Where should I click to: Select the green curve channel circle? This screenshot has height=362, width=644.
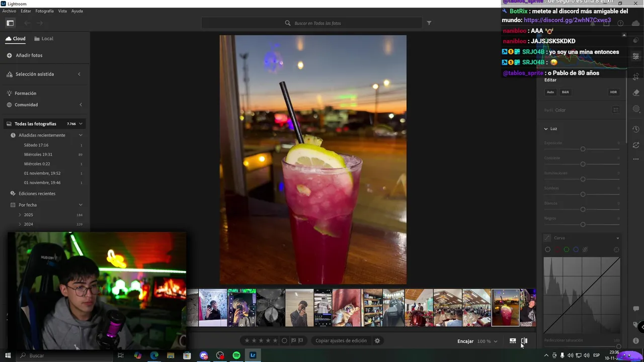567,249
